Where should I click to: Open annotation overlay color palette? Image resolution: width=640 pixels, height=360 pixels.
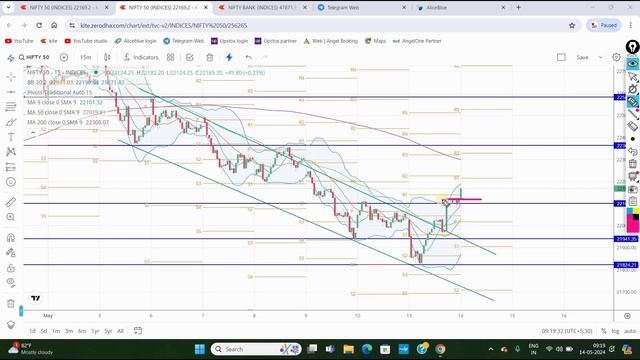point(633,220)
